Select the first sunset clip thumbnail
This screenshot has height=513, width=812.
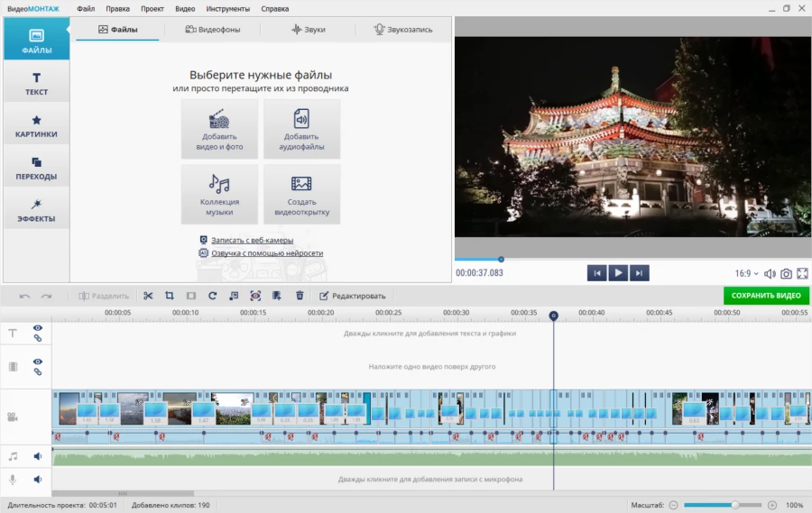[x=69, y=408]
